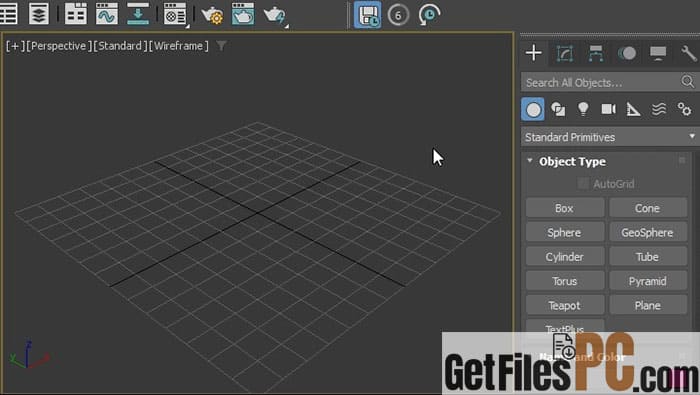Select the Space Warps category icon
The width and height of the screenshot is (700, 395).
point(659,109)
